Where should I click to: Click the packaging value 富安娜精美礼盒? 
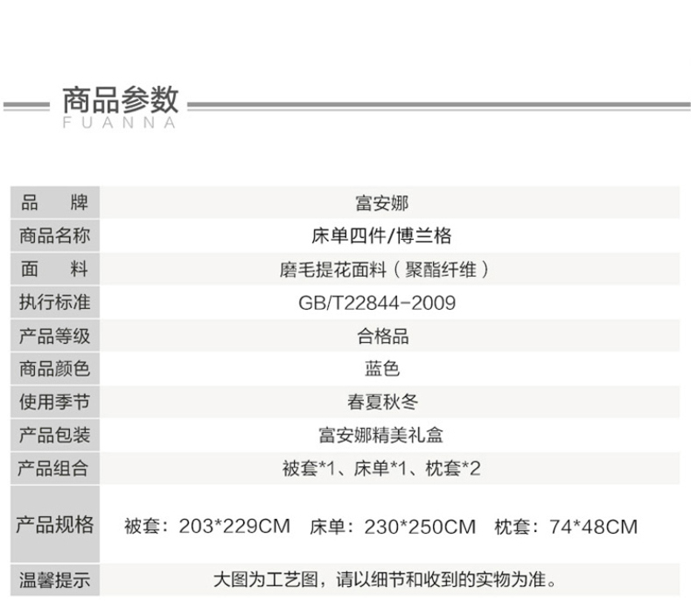[x=380, y=435]
